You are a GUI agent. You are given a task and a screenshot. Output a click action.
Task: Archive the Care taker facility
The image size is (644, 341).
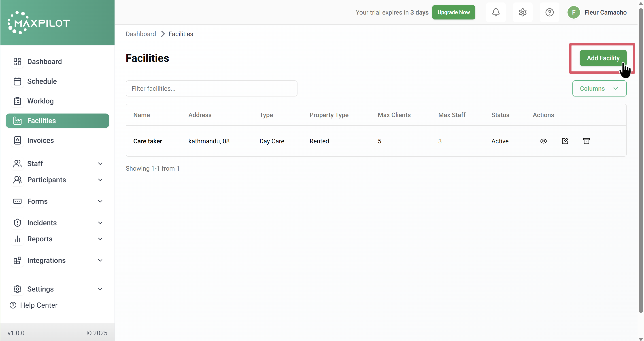point(586,141)
